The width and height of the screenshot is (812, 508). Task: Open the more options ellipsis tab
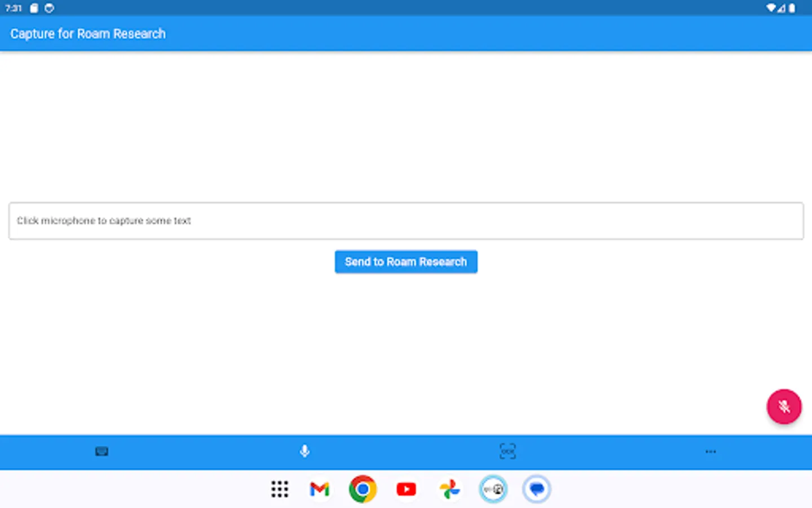point(710,452)
